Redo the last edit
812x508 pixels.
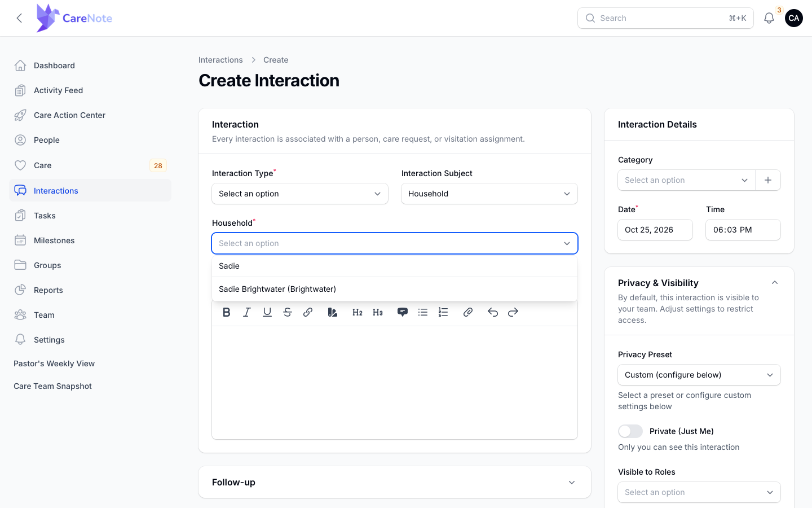pyautogui.click(x=513, y=312)
